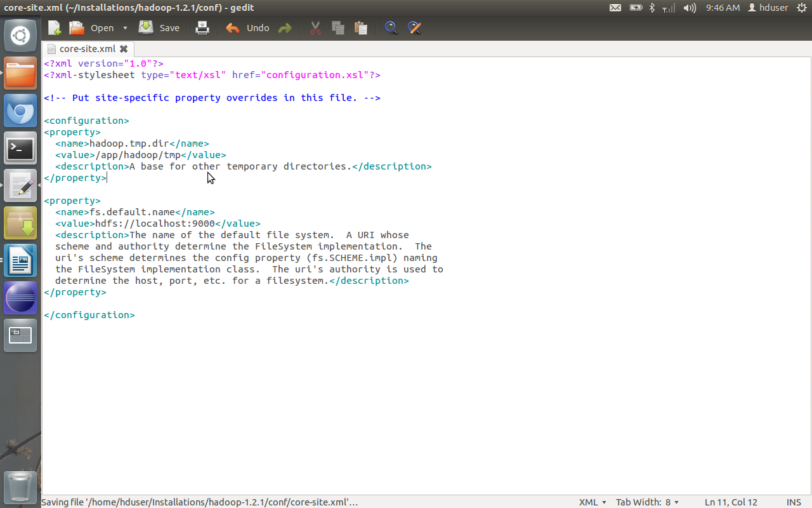Viewport: 812px width, 508px height.
Task: Click the Open file button
Action: click(91, 28)
